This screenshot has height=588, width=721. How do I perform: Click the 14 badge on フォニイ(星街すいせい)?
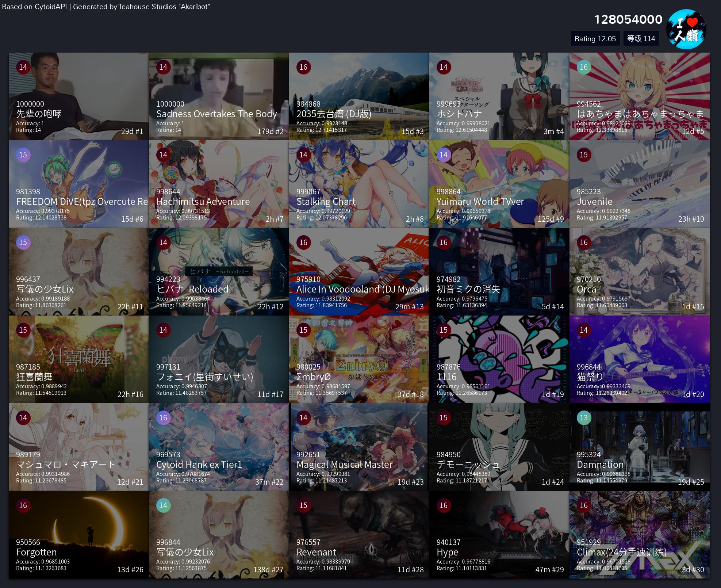pyautogui.click(x=163, y=330)
